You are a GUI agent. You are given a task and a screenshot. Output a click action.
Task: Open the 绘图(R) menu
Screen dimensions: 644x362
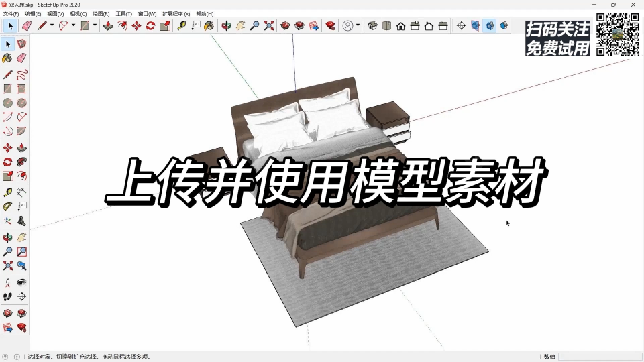tap(101, 14)
